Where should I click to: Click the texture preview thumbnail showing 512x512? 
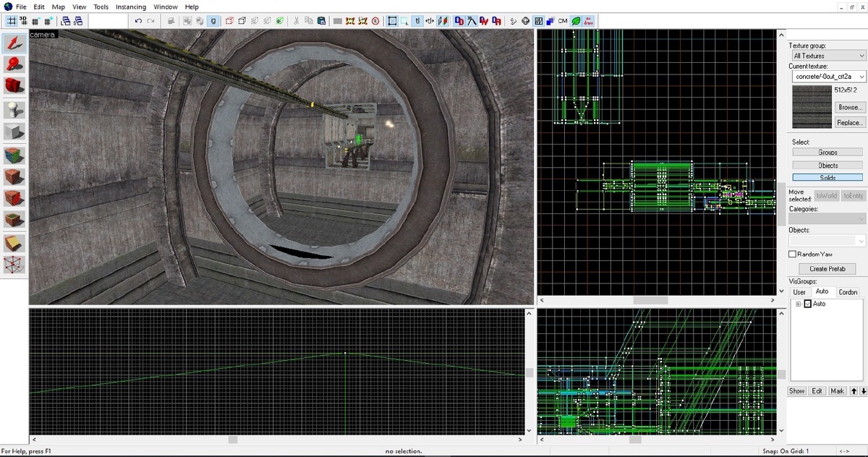tap(811, 107)
